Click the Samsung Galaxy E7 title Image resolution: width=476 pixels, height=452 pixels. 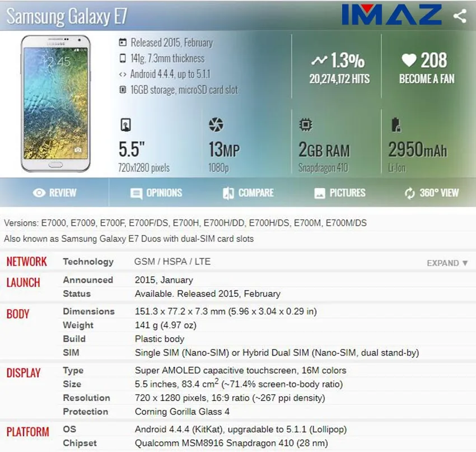pos(67,16)
